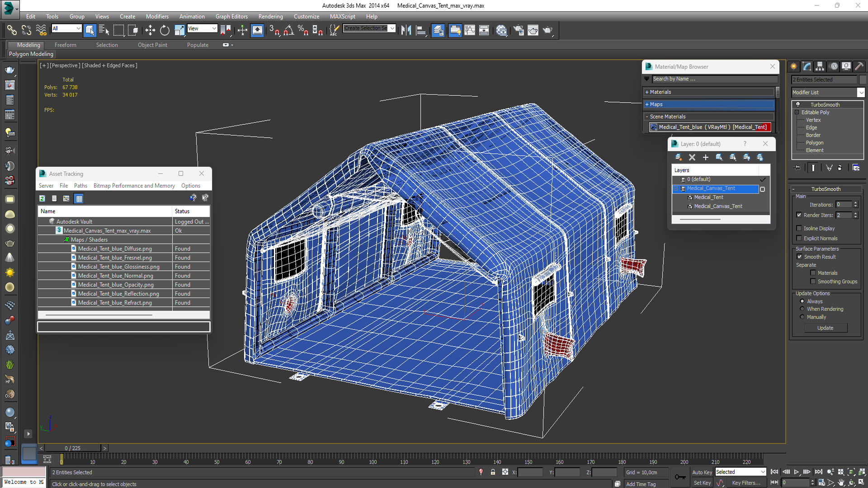The image size is (868, 488).
Task: Click the Render Production teapot icon
Action: pyautogui.click(x=547, y=30)
